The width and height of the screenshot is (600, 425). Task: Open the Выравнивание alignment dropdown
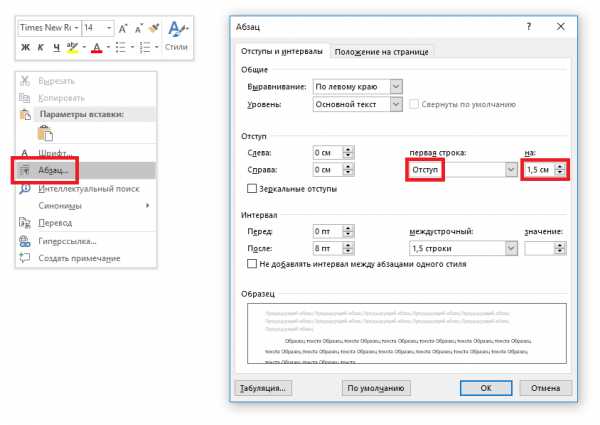[x=396, y=87]
